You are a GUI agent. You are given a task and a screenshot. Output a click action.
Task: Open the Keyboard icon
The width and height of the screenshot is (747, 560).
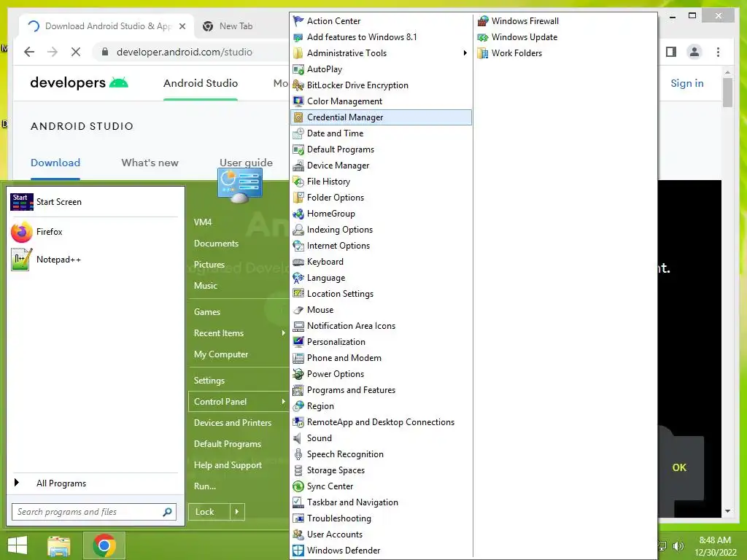point(298,262)
